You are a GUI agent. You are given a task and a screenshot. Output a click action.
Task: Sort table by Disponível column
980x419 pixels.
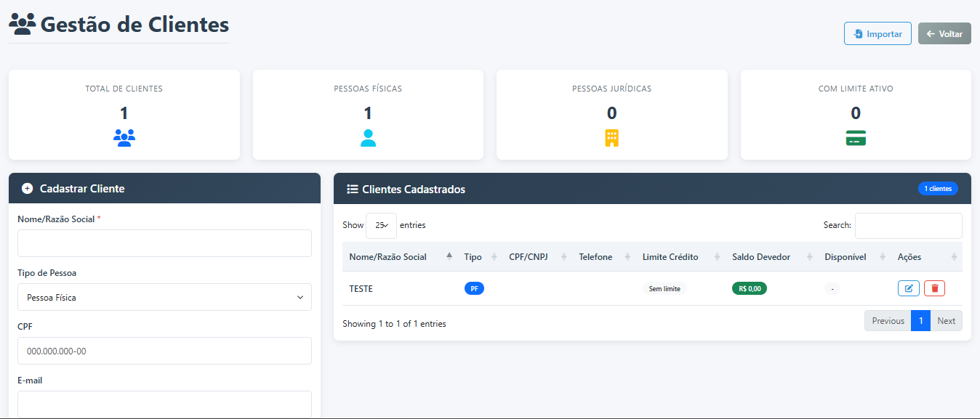[x=854, y=257]
